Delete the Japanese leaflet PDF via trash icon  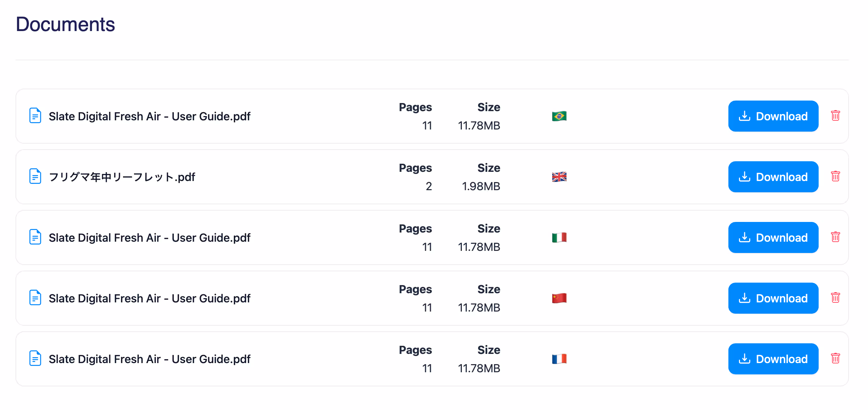(835, 176)
